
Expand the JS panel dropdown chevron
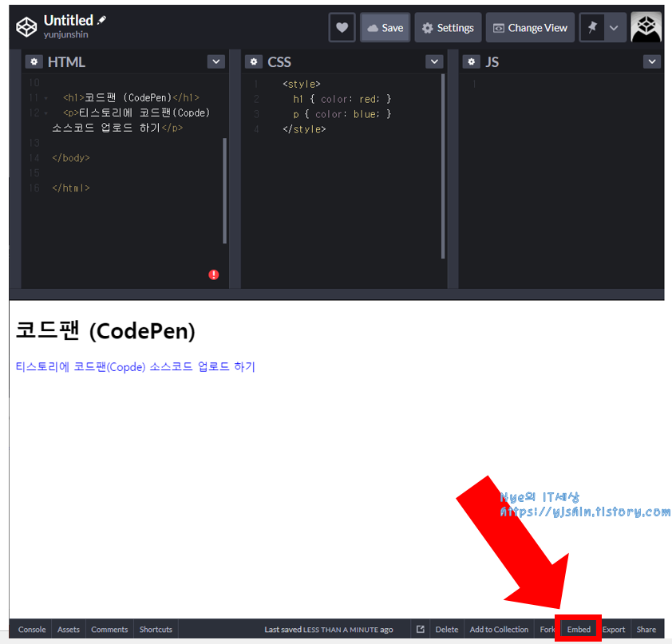[652, 61]
